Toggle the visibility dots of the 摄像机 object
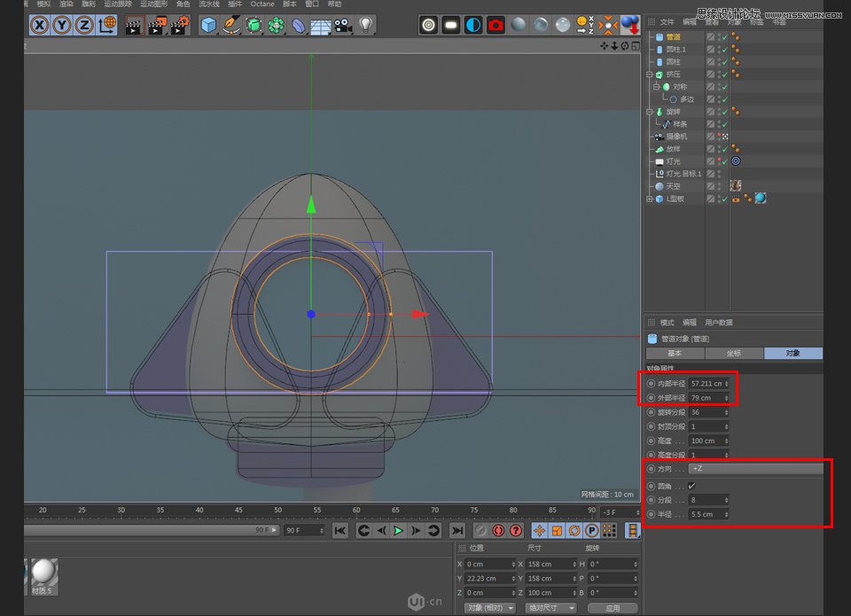The height and width of the screenshot is (616, 851). pos(719,135)
